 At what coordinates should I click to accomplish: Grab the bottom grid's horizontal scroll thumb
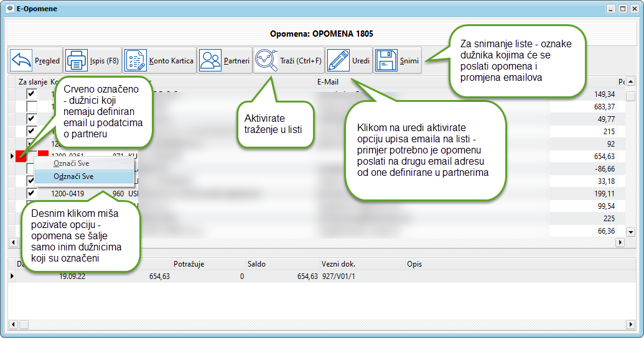[24, 324]
